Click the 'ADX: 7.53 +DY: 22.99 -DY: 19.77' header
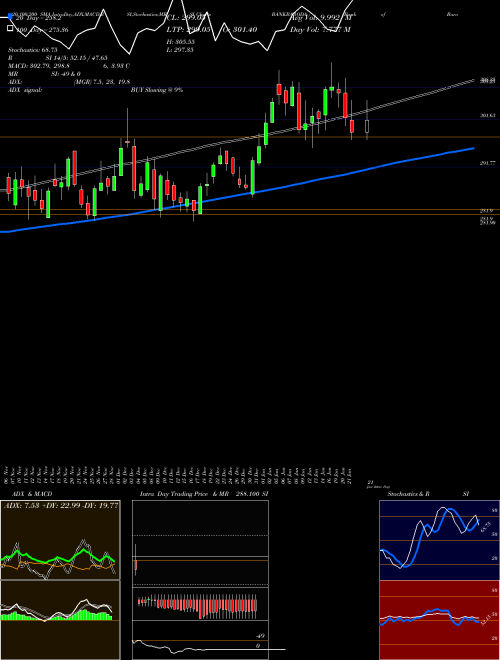 (61, 505)
